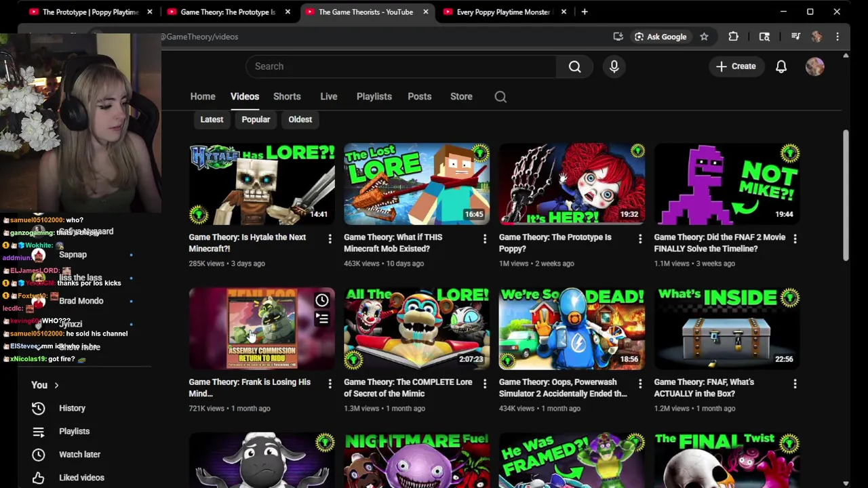Click the History sidebar icon

(39, 408)
